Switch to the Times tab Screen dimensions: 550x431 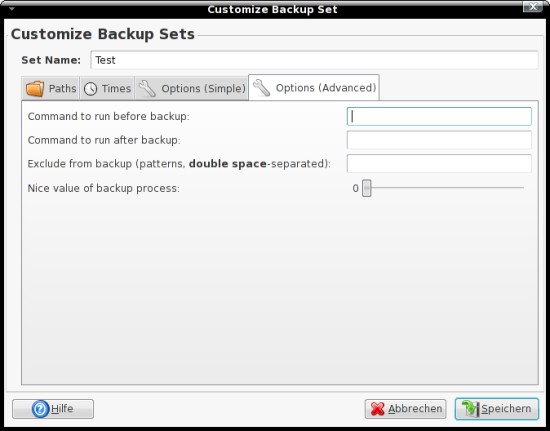point(107,88)
